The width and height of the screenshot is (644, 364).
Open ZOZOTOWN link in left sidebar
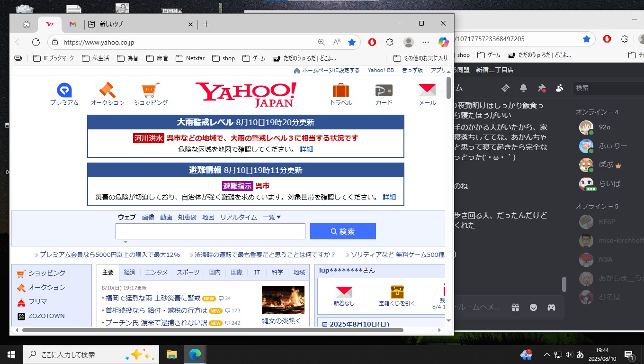46,316
